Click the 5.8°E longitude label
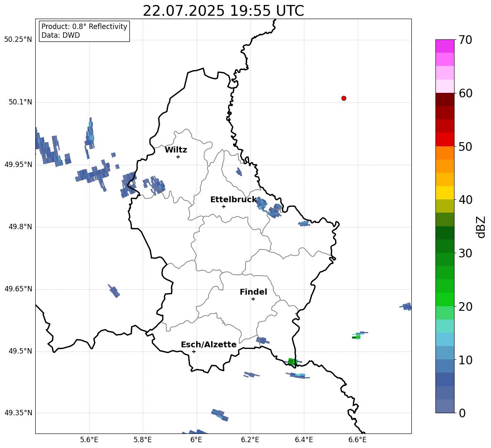The height and width of the screenshot is (448, 491). click(x=143, y=440)
